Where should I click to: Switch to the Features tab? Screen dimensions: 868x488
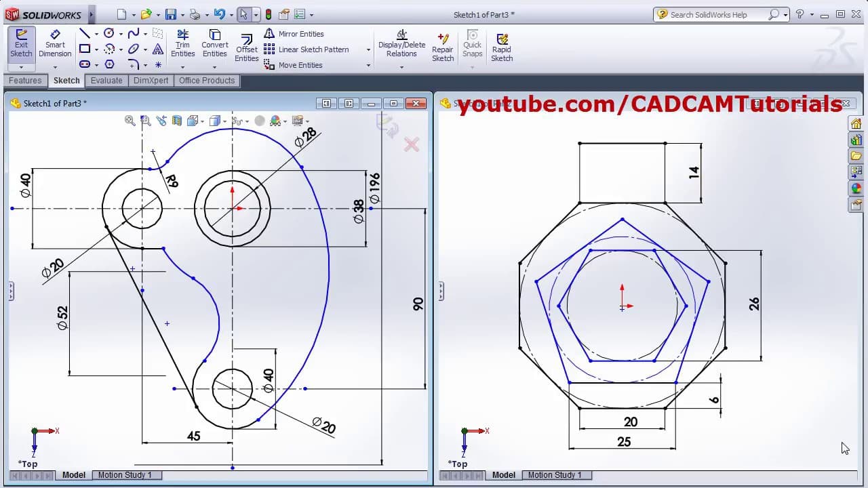(25, 81)
